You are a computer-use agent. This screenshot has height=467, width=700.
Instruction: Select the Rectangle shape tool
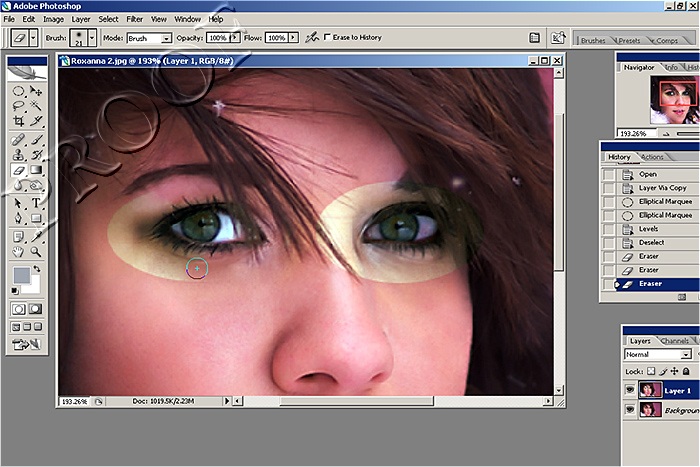pos(36,218)
